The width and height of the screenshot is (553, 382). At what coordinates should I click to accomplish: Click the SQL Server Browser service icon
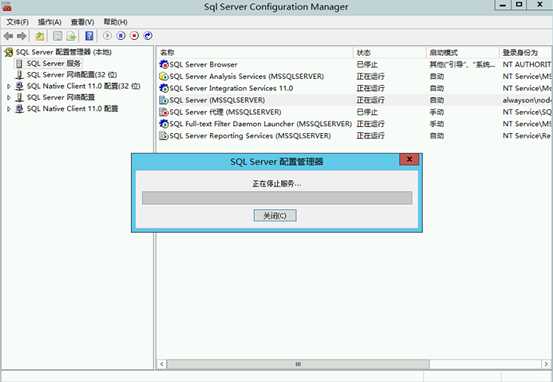click(164, 65)
